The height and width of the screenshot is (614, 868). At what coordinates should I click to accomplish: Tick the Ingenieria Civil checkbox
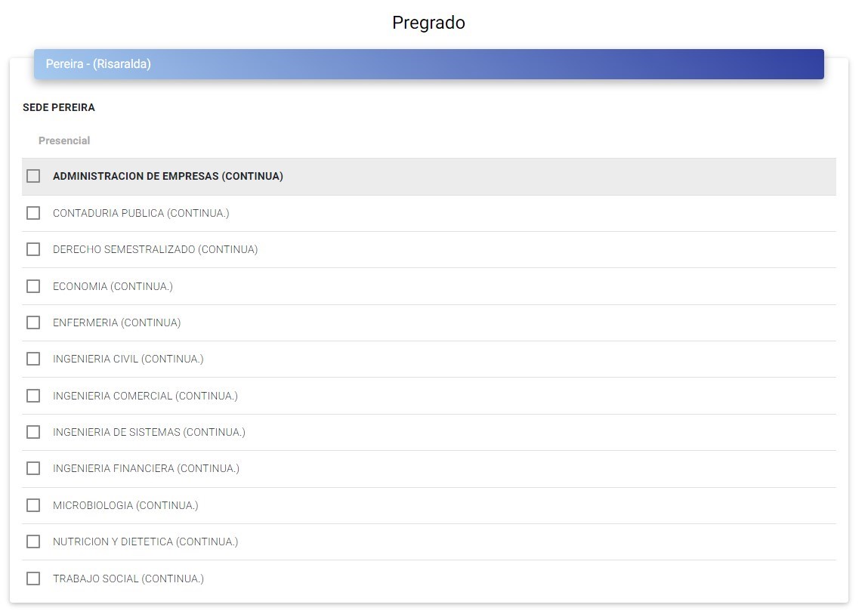point(33,359)
